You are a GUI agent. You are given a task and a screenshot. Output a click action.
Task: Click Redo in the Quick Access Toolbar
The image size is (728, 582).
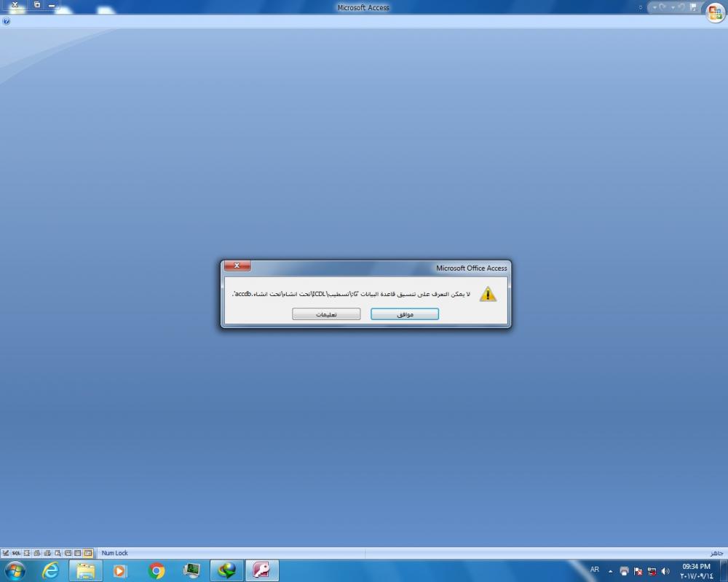[x=662, y=7]
